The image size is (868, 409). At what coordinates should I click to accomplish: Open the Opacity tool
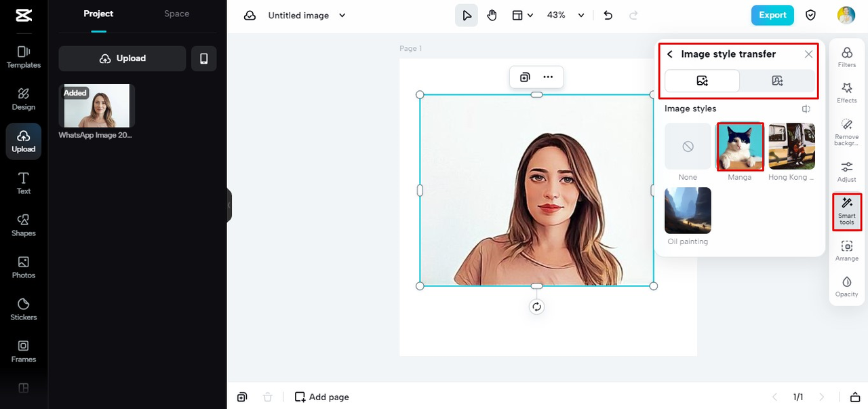847,287
